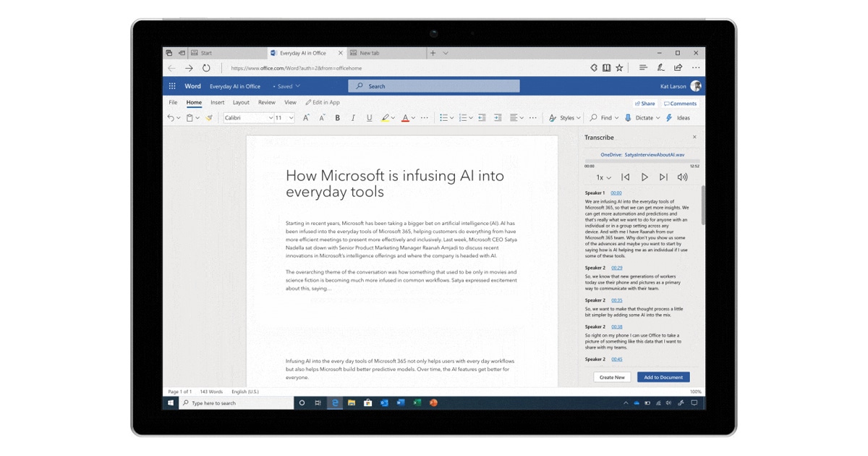The height and width of the screenshot is (456, 868).
Task: Open the Ideas pane
Action: (x=678, y=117)
